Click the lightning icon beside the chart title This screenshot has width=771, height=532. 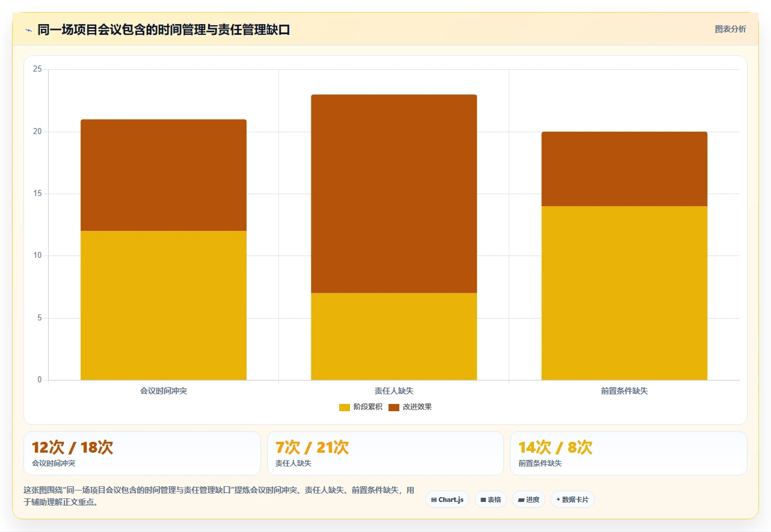point(28,30)
